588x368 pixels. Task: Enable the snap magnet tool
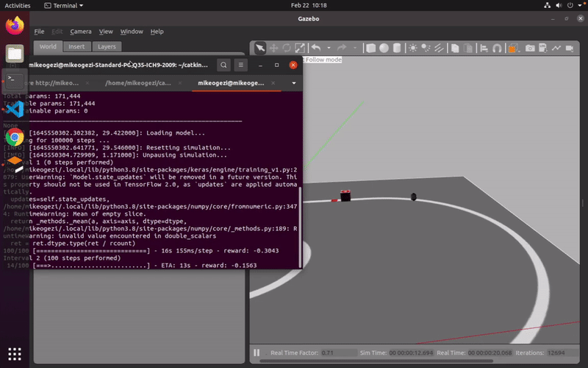497,48
